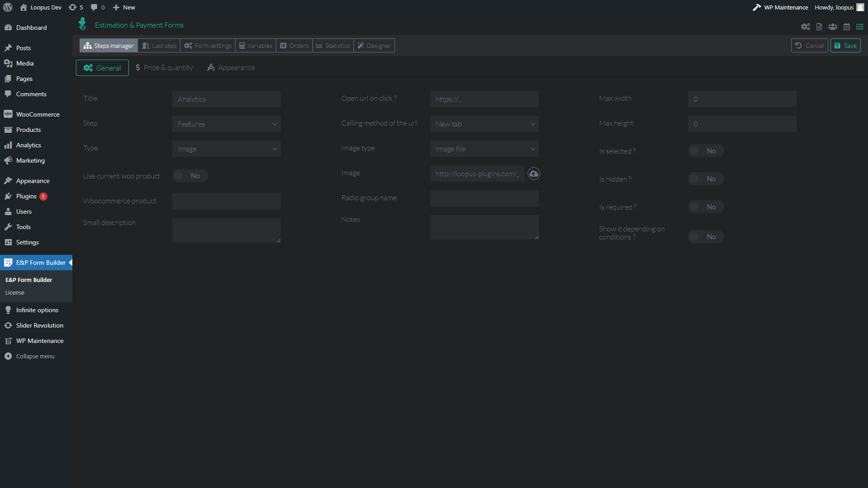This screenshot has height=488, width=868.
Task: Open the users group icon in header
Action: [833, 27]
